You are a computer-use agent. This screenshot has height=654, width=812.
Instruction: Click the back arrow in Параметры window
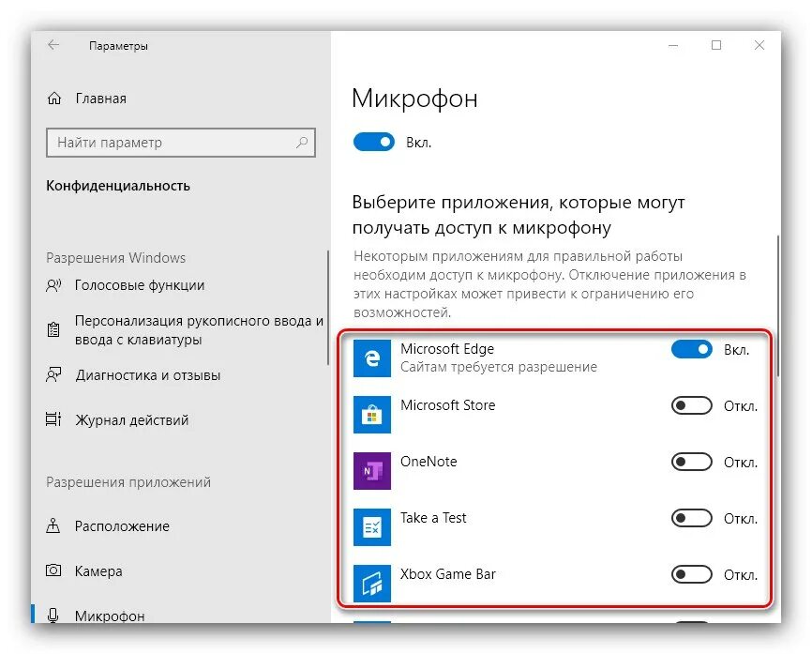click(53, 45)
